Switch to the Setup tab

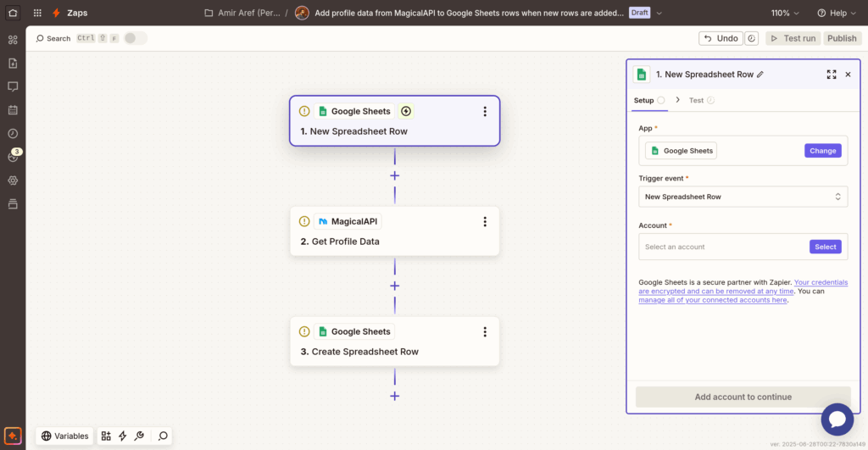pos(649,100)
